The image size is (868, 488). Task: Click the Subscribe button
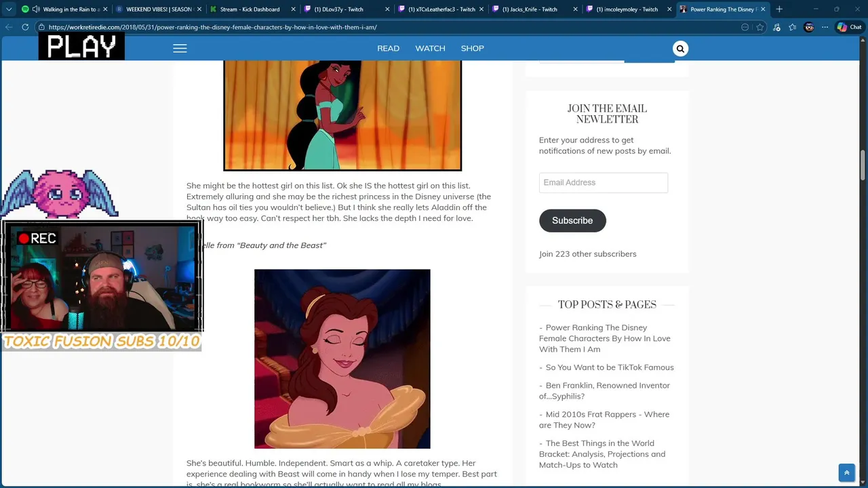click(x=572, y=220)
